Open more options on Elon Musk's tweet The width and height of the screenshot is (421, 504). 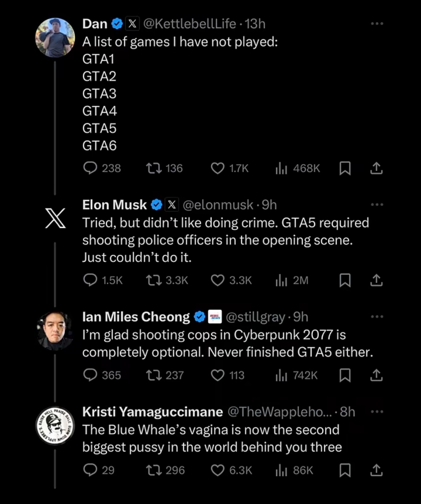point(377,205)
